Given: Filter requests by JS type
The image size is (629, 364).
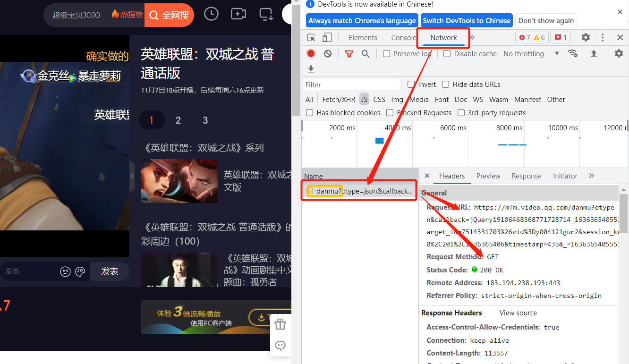Looking at the screenshot, I should tap(364, 100).
